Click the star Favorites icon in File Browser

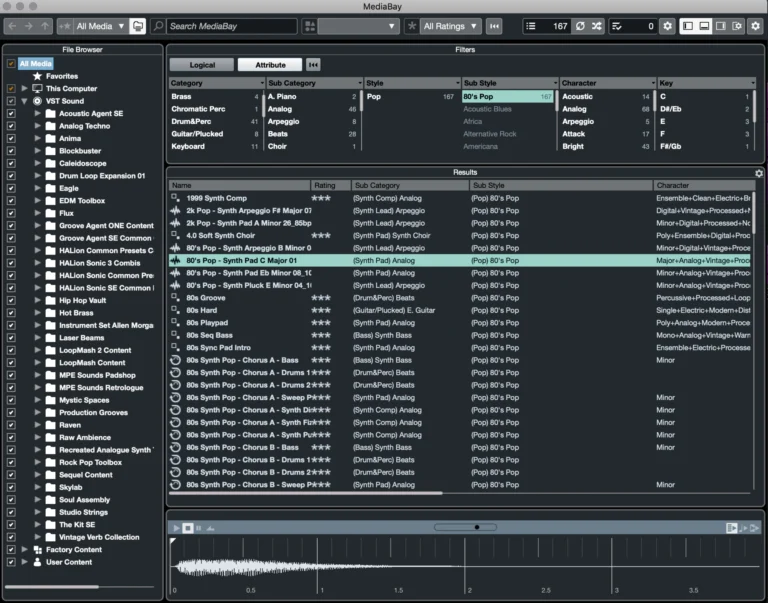tap(38, 76)
